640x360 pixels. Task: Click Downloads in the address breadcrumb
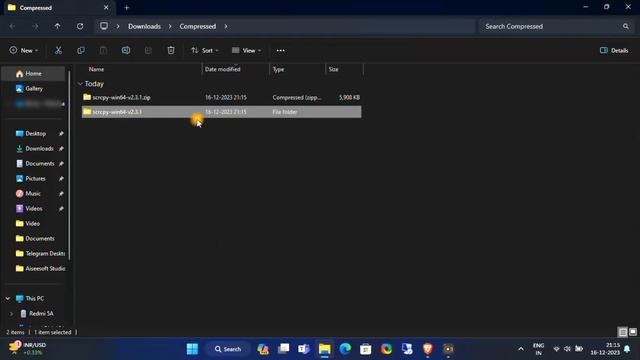[144, 26]
